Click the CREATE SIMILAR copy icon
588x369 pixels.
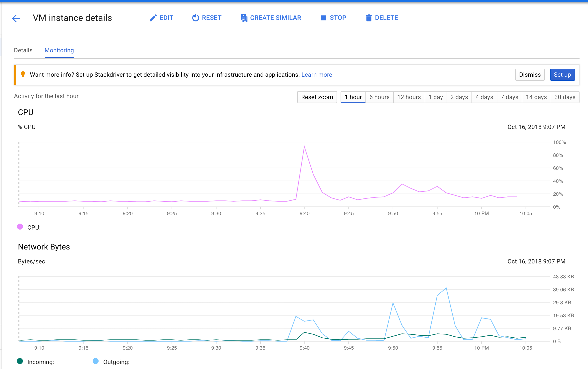click(x=244, y=18)
